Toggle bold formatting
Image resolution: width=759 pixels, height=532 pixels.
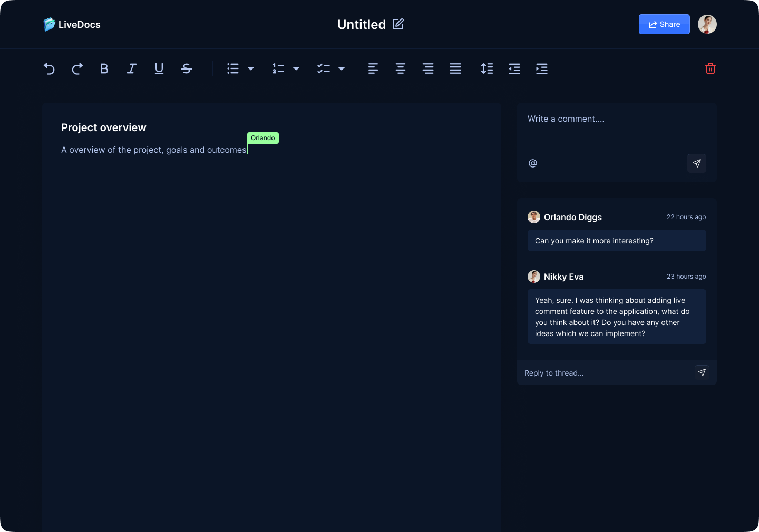(104, 68)
